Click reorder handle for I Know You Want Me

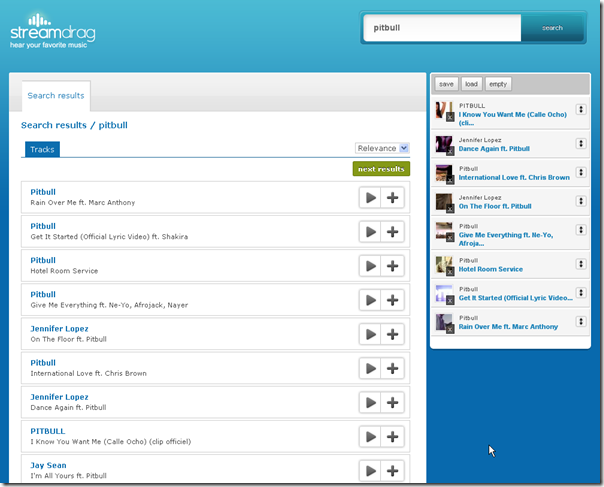coord(581,109)
